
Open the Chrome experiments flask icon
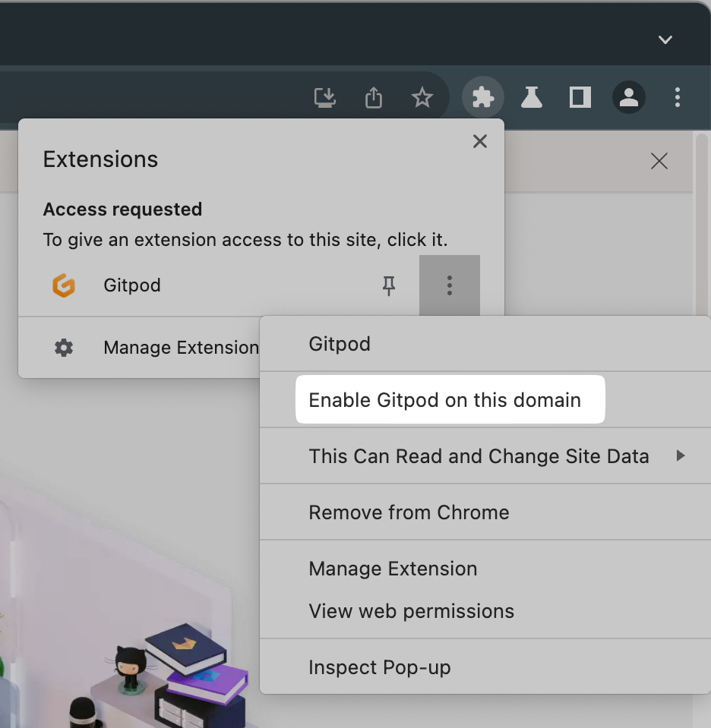[x=532, y=97]
